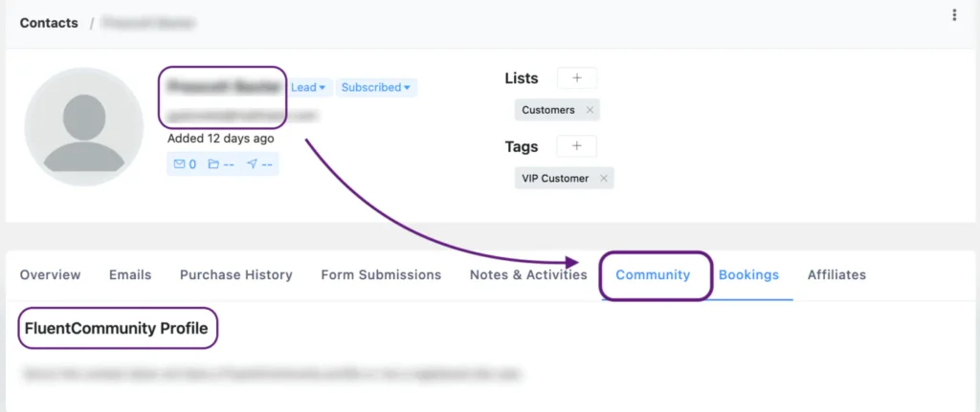Viewport: 980px width, 412px height.
Task: Click the navigation arrow stat icon
Action: point(252,164)
